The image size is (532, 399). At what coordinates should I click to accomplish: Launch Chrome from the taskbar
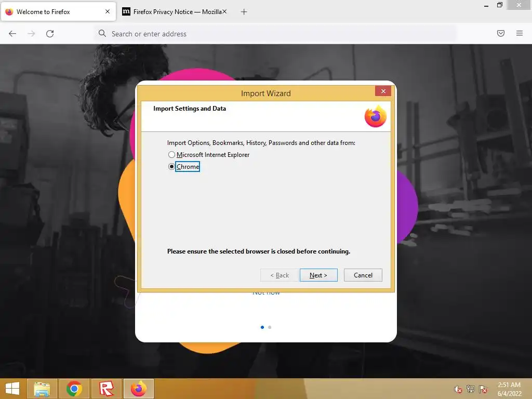tap(74, 389)
